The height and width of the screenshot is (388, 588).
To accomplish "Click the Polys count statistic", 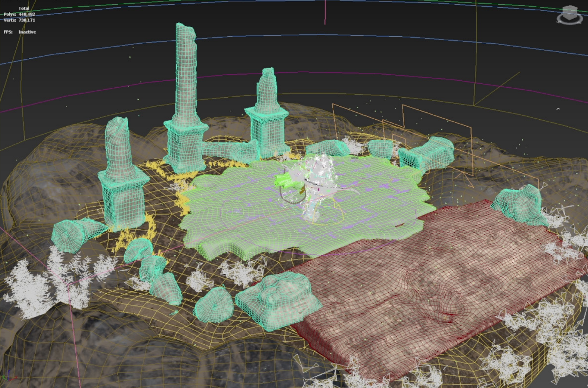I will click(19, 14).
